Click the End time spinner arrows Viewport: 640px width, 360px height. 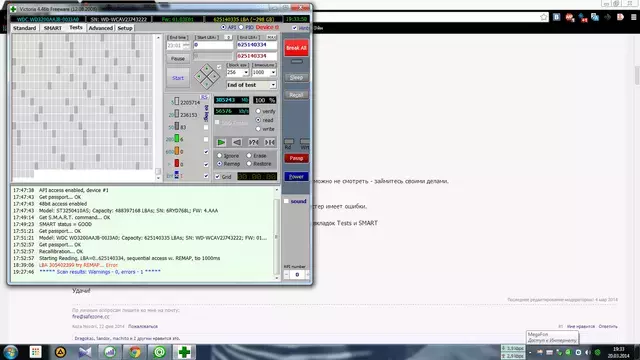pos(186,45)
